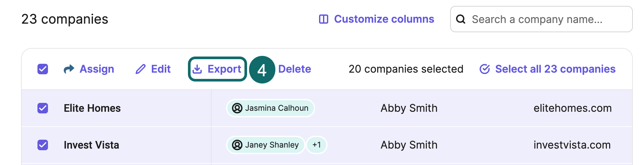Click the Edit pencil icon
644x165 pixels.
(x=141, y=69)
